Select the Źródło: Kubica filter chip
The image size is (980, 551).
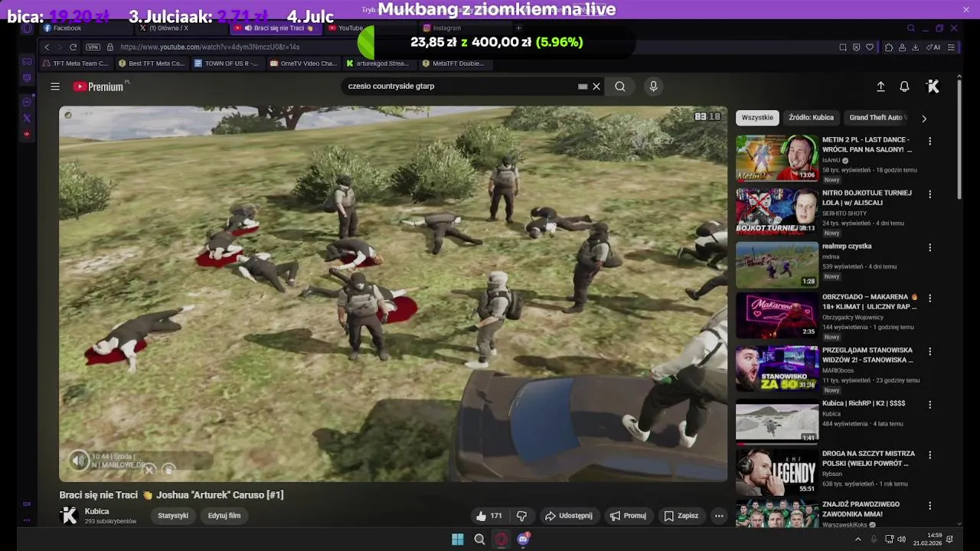[811, 118]
